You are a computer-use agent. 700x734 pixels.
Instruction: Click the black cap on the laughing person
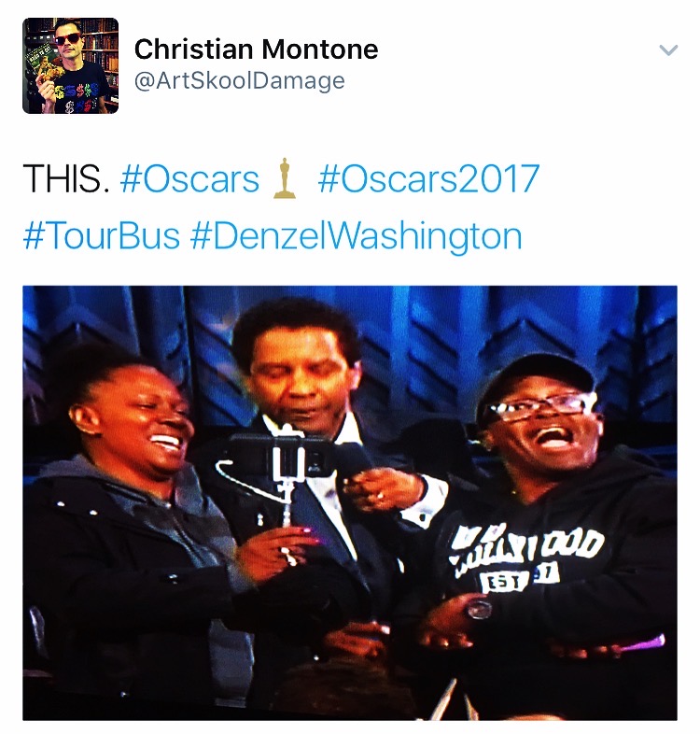536,379
